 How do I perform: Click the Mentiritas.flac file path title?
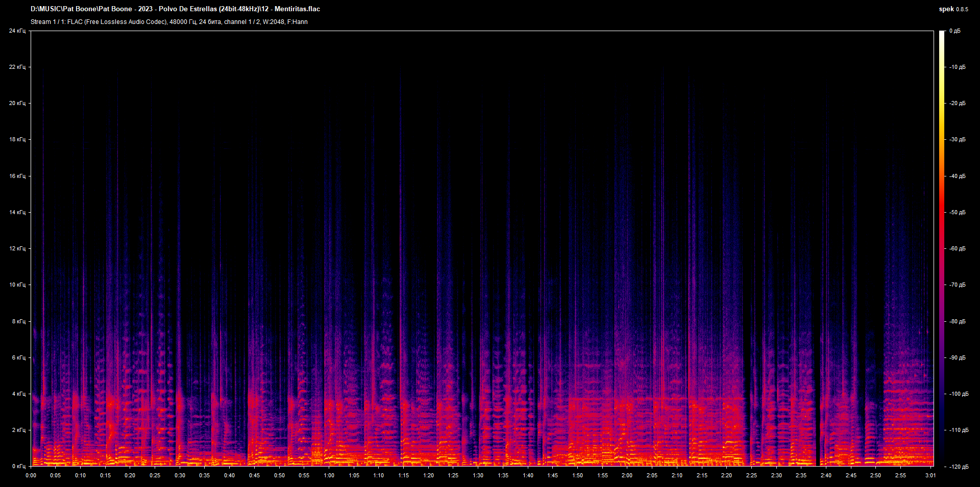click(x=175, y=9)
